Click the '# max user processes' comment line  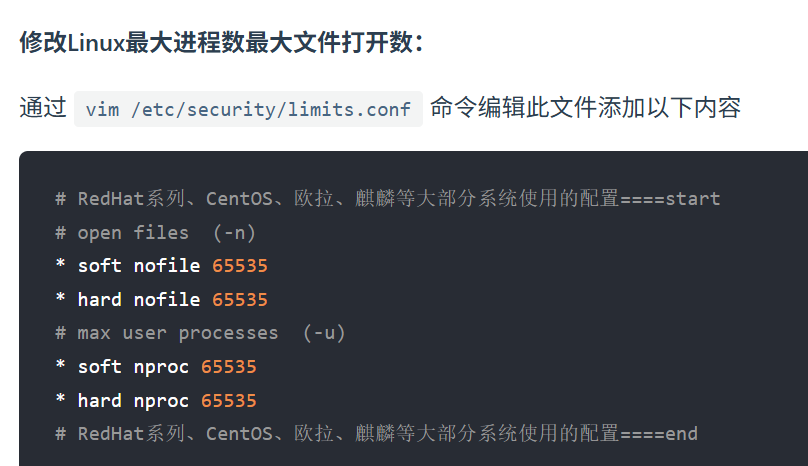click(200, 332)
